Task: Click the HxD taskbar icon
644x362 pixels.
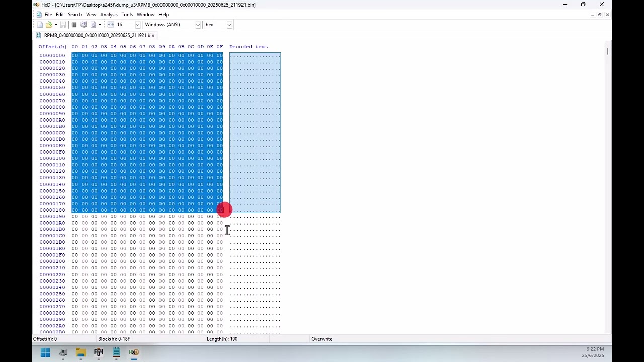Action: (134, 352)
